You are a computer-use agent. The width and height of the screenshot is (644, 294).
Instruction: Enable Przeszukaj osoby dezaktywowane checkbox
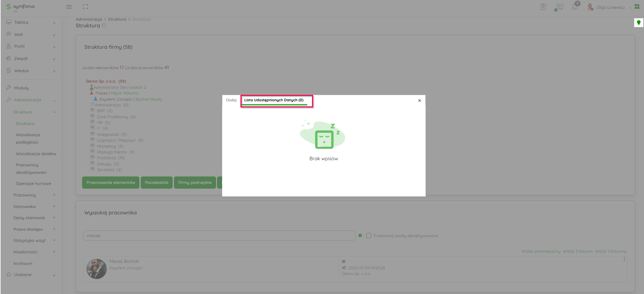pos(369,236)
